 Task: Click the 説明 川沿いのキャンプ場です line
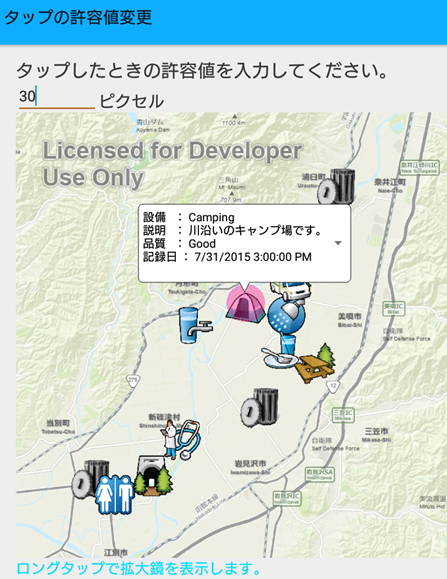pos(233,230)
